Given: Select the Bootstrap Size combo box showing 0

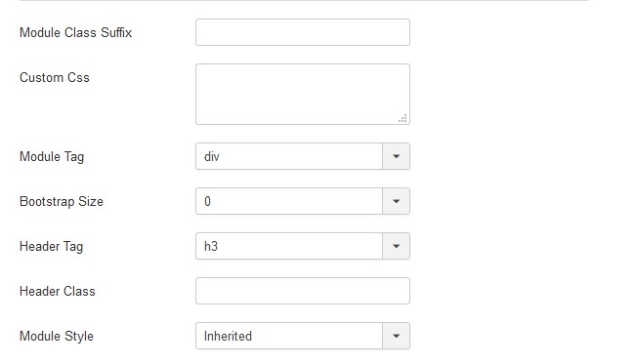Looking at the screenshot, I should click(303, 201).
